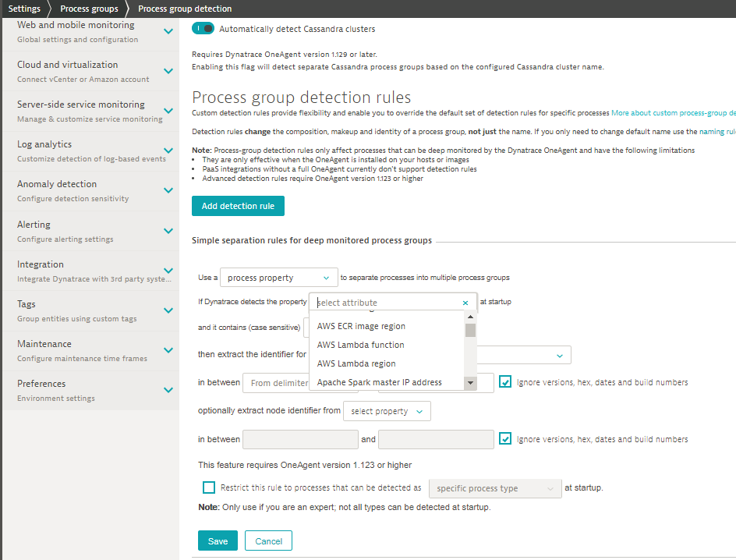Focus the From delimiter input field
736x560 pixels.
[x=275, y=383]
